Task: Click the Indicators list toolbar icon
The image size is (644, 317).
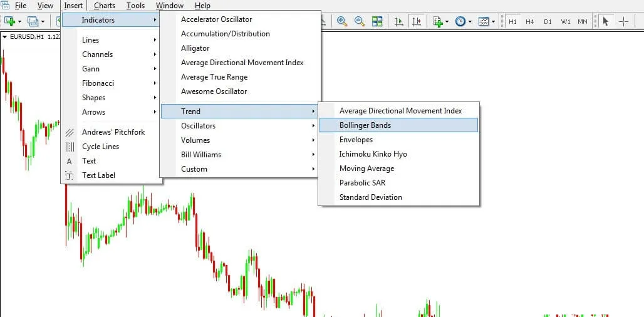Action: tap(438, 21)
